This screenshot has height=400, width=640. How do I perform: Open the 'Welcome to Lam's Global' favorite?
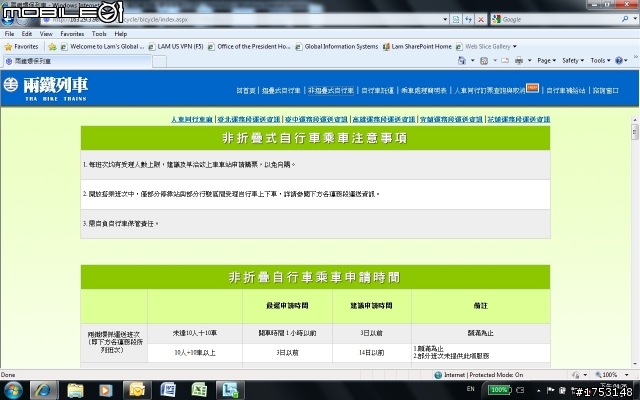click(103, 47)
